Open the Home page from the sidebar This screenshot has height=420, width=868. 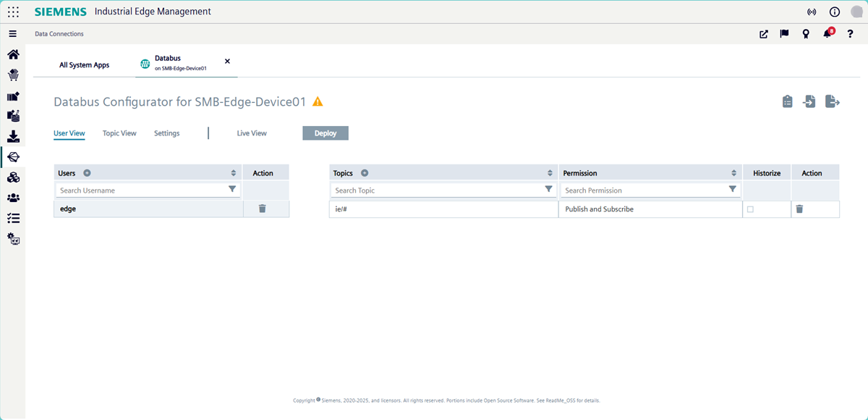pyautogui.click(x=13, y=54)
